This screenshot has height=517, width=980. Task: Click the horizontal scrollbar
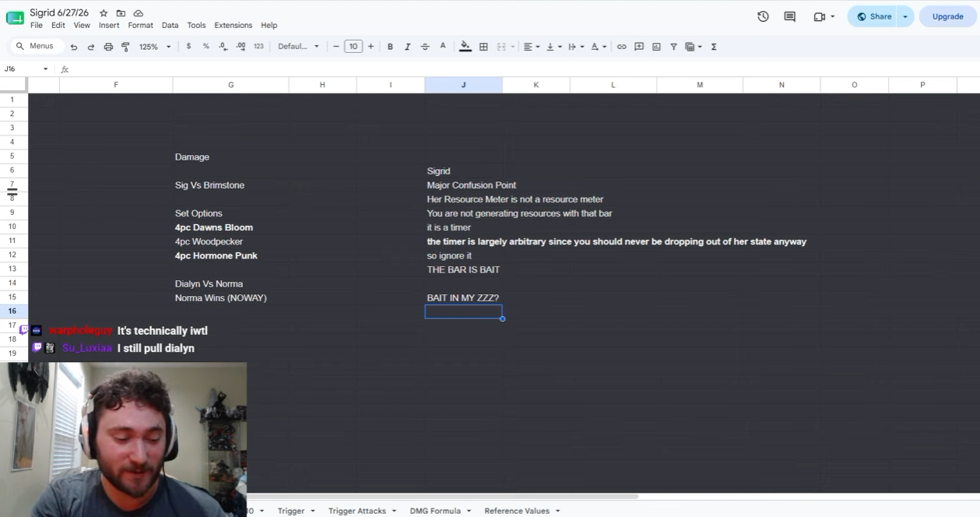tap(442, 496)
